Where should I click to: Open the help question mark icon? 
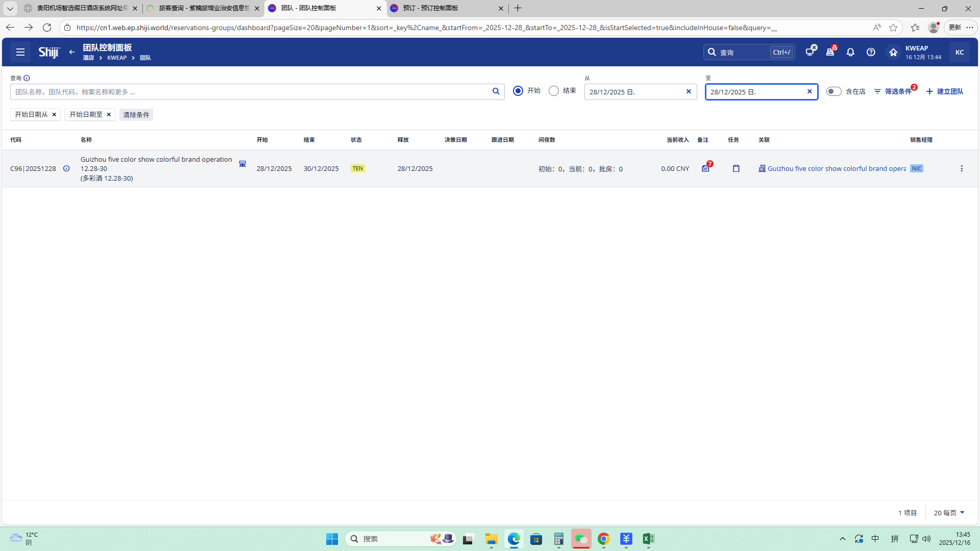point(871,52)
